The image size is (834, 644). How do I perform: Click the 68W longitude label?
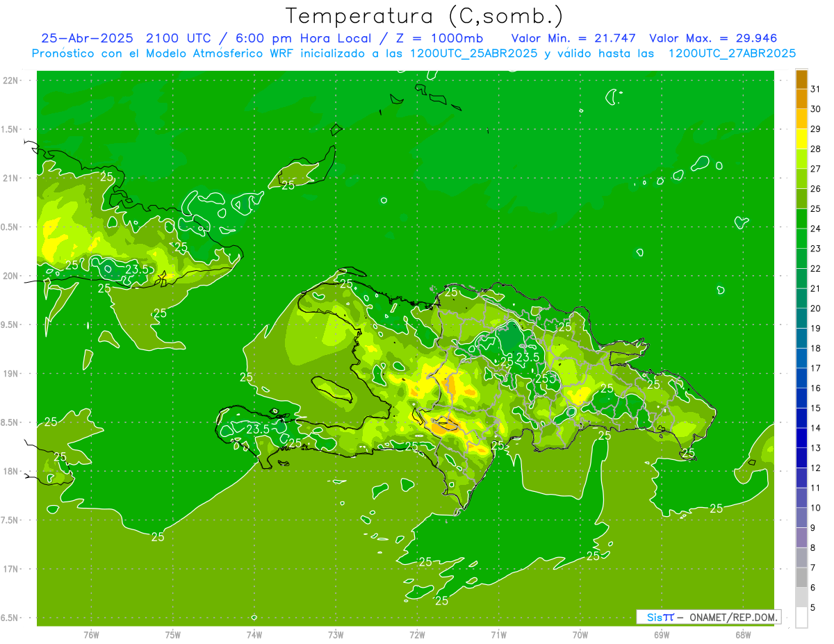[742, 634]
